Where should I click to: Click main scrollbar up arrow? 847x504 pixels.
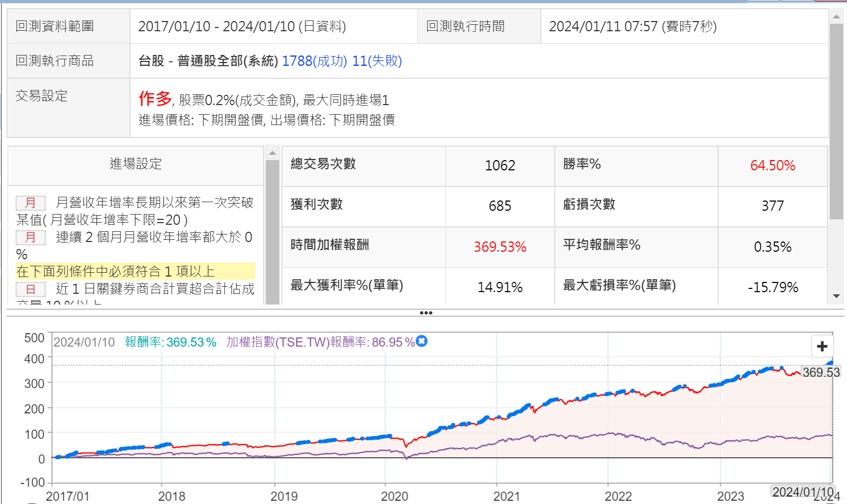[x=836, y=17]
